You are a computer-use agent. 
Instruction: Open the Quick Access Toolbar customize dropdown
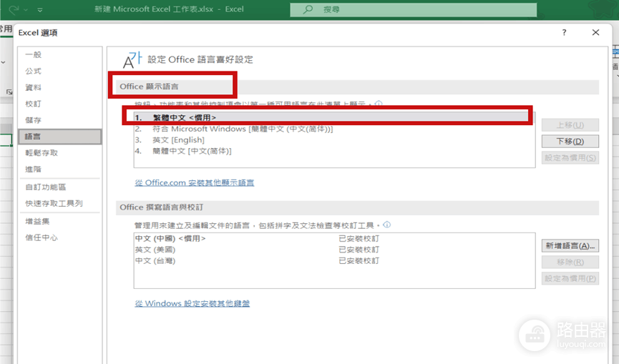point(40,10)
